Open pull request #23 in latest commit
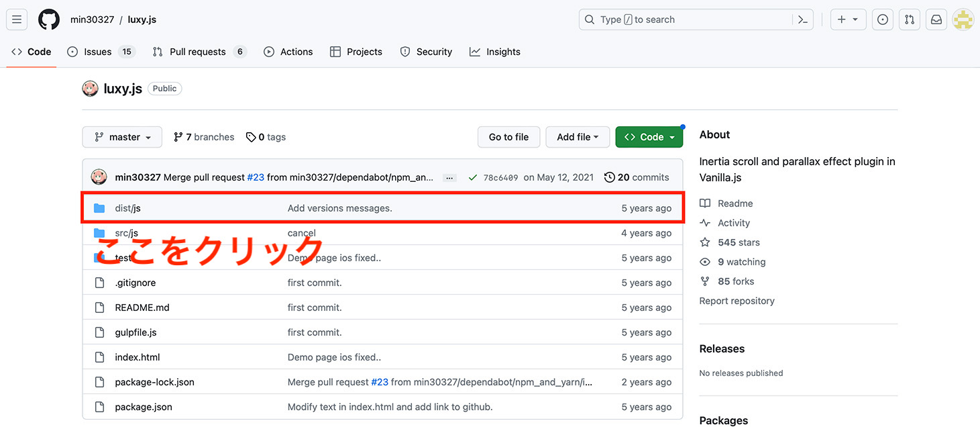 256,177
